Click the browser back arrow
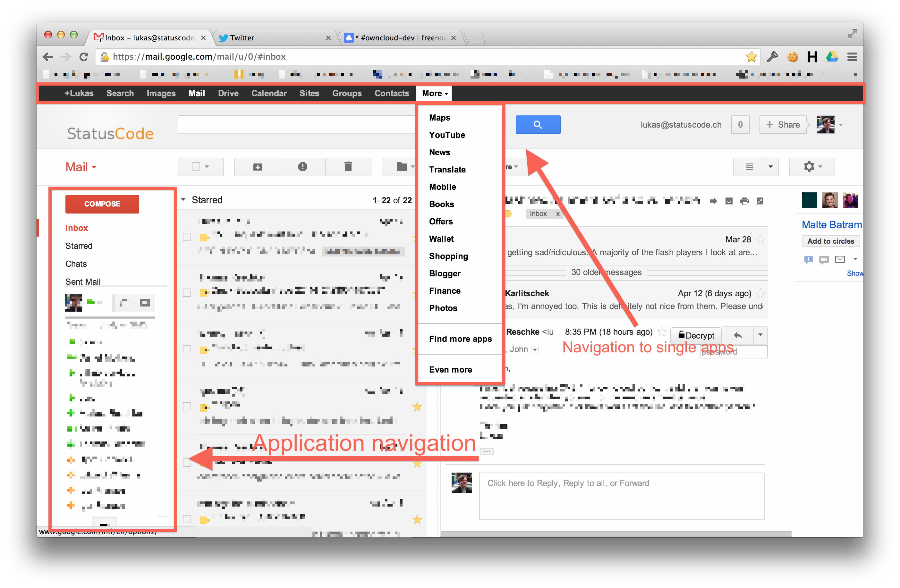Image resolution: width=900 pixels, height=588 pixels. tap(48, 57)
